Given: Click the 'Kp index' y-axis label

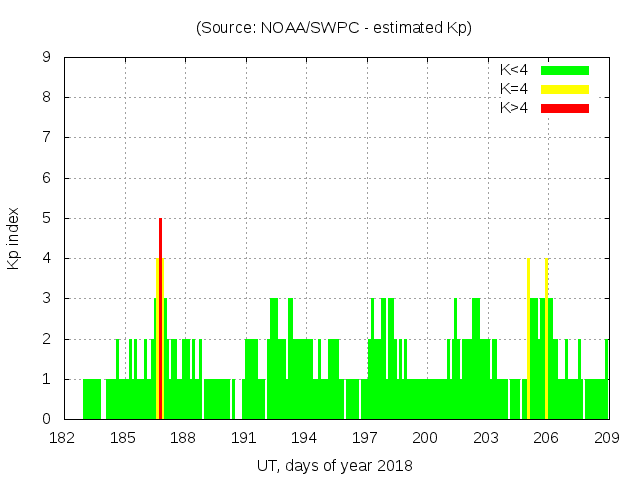Looking at the screenshot, I should (14, 238).
